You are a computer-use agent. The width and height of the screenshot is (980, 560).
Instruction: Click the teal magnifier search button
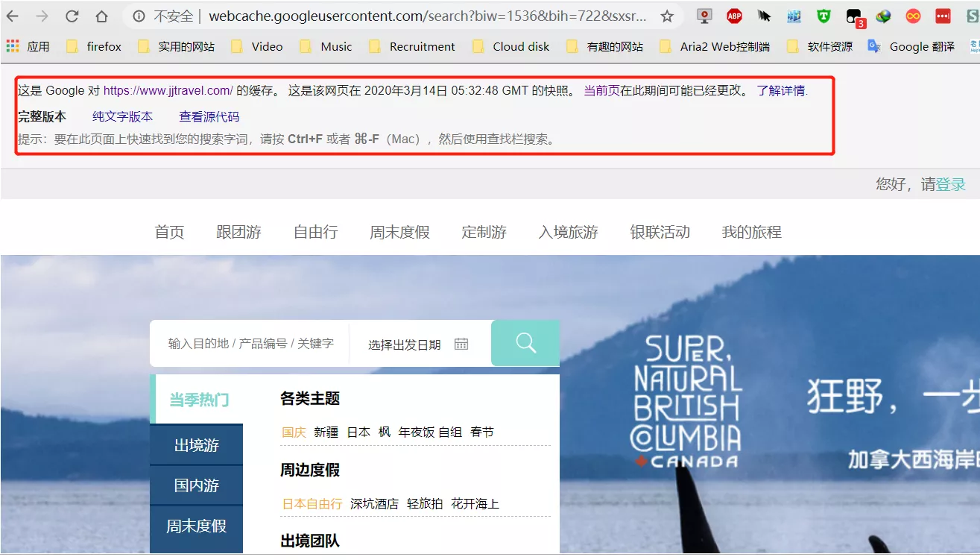[x=525, y=343]
